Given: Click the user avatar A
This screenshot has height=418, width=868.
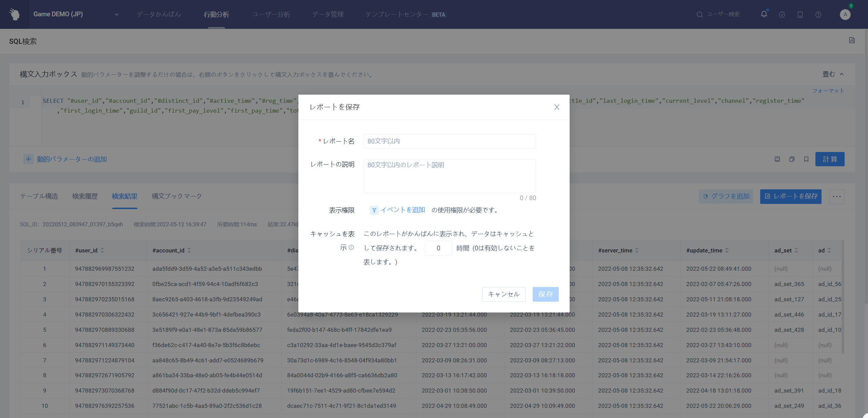Looking at the screenshot, I should coord(845,14).
